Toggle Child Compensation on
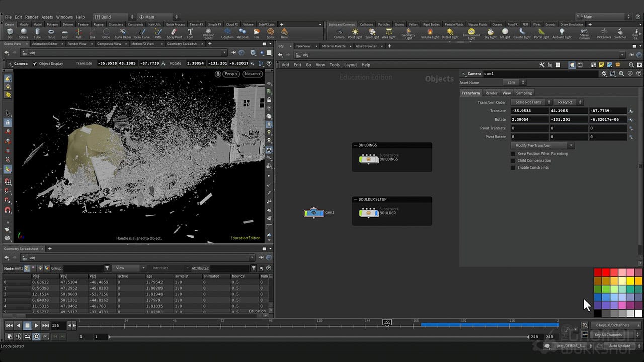 [513, 160]
